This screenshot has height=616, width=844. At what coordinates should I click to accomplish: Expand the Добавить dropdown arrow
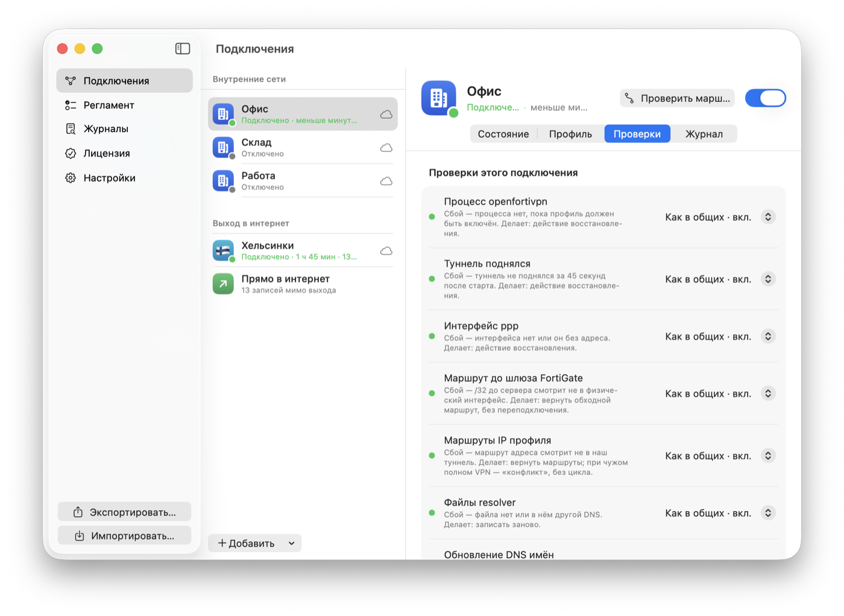point(292,543)
